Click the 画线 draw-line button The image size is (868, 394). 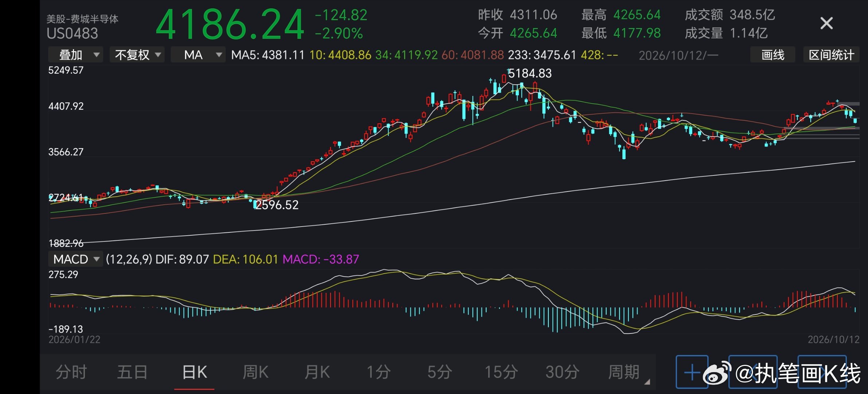(x=773, y=55)
